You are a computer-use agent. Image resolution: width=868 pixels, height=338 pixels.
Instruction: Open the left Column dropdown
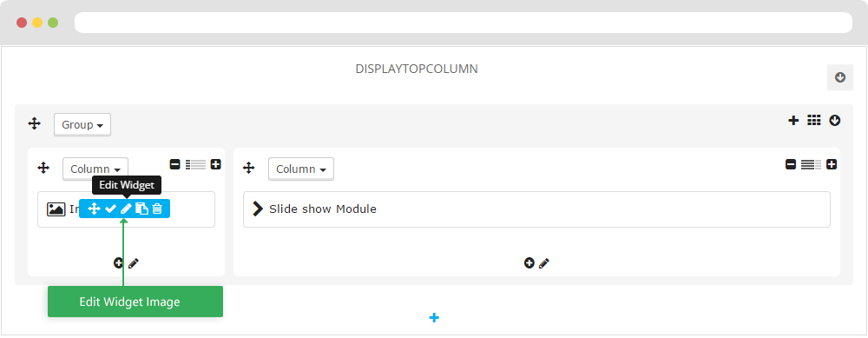tap(95, 169)
